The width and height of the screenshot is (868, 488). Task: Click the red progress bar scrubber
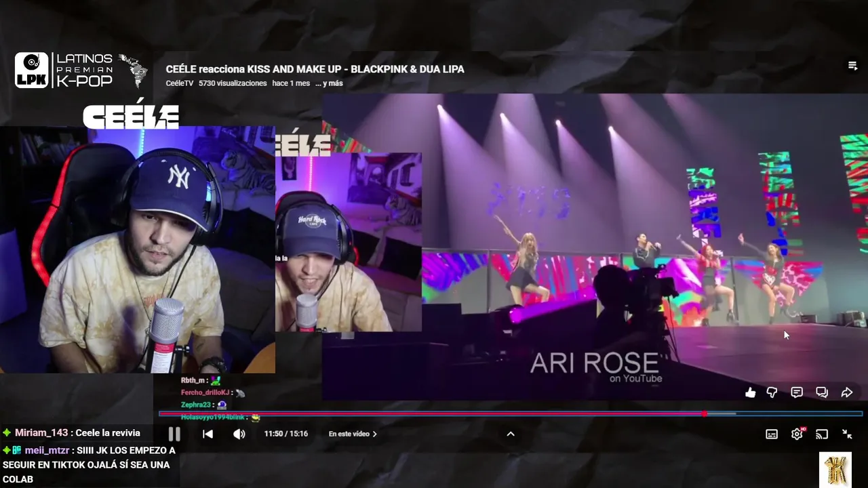click(705, 413)
